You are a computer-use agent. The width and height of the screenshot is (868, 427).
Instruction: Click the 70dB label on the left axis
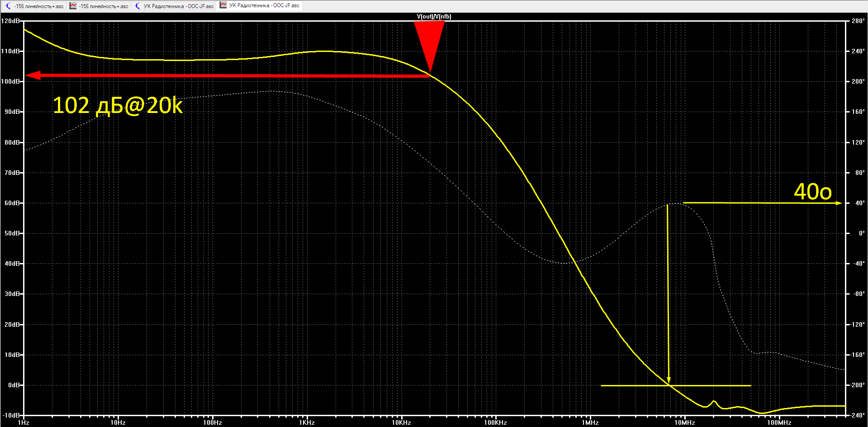(x=12, y=173)
